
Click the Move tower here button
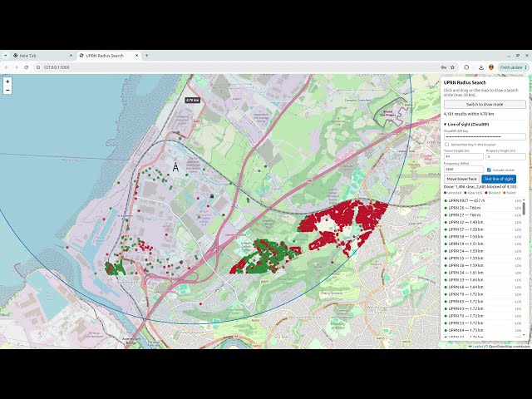coord(462,179)
